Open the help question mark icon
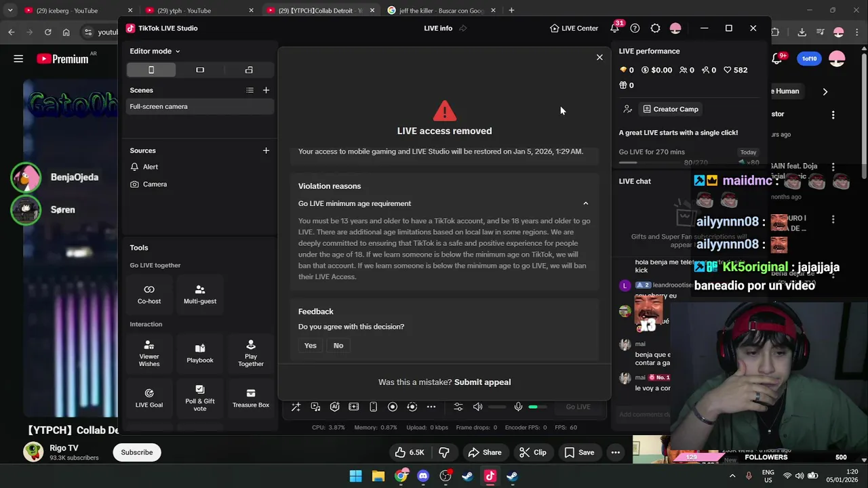This screenshot has height=488, width=868. point(635,28)
